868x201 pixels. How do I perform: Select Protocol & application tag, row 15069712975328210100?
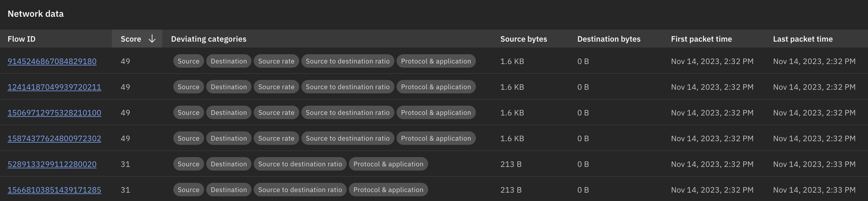click(x=436, y=113)
